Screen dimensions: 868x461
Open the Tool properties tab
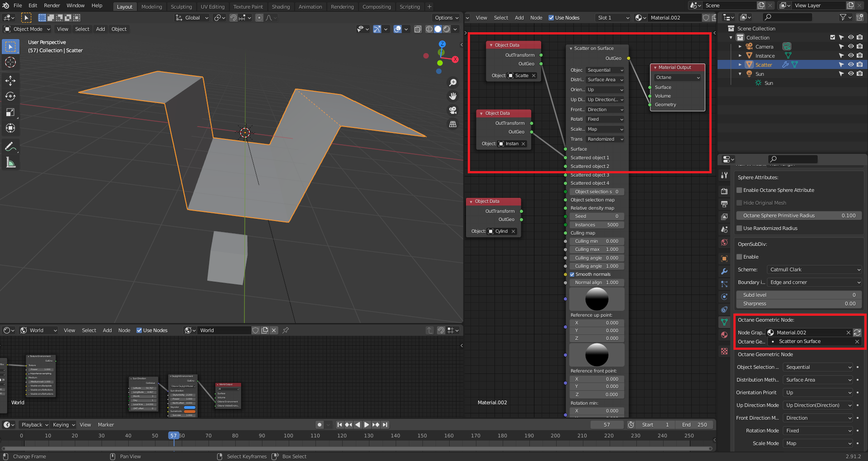pos(724,175)
